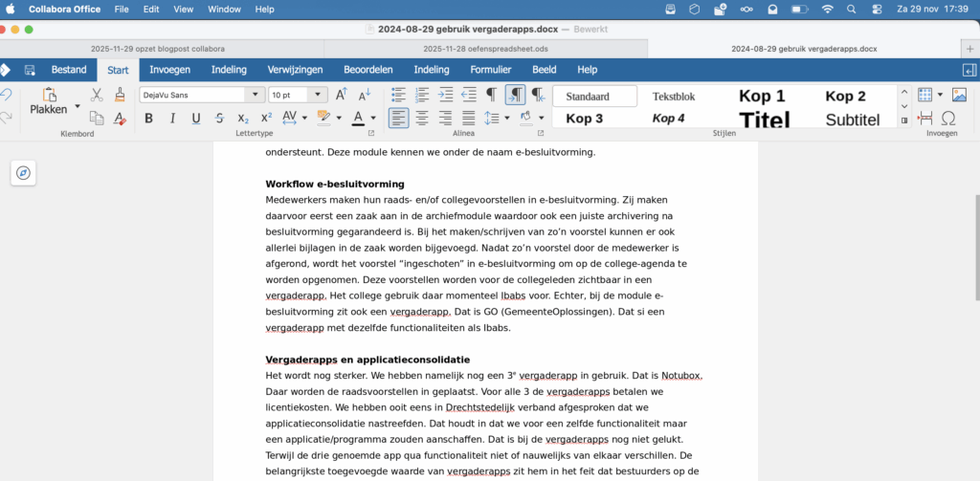The height and width of the screenshot is (481, 980).
Task: Toggle underline formatting
Action: (196, 119)
